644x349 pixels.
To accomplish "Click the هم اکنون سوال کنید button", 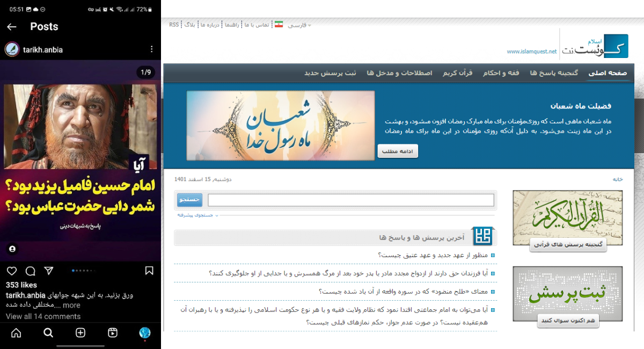I will point(568,321).
